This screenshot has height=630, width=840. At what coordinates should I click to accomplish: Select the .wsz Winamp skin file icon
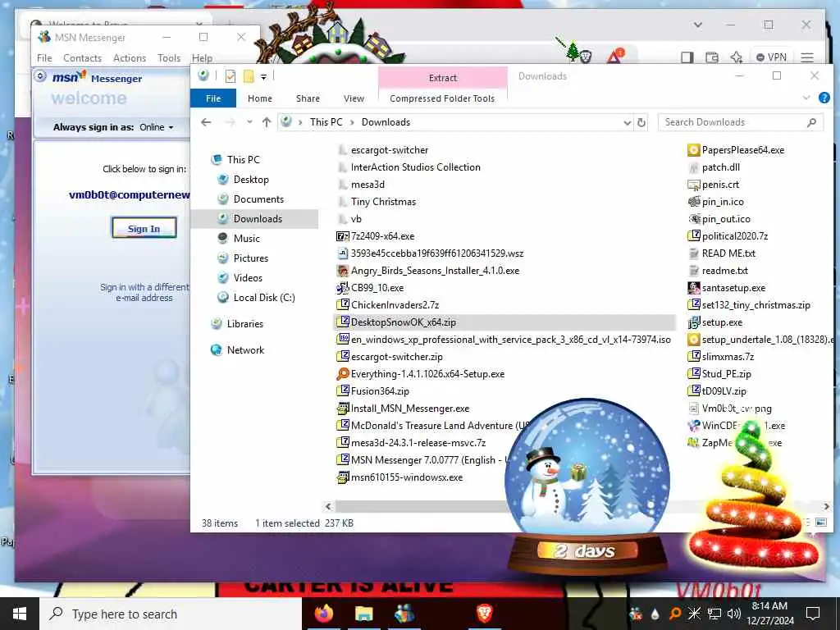pos(342,253)
